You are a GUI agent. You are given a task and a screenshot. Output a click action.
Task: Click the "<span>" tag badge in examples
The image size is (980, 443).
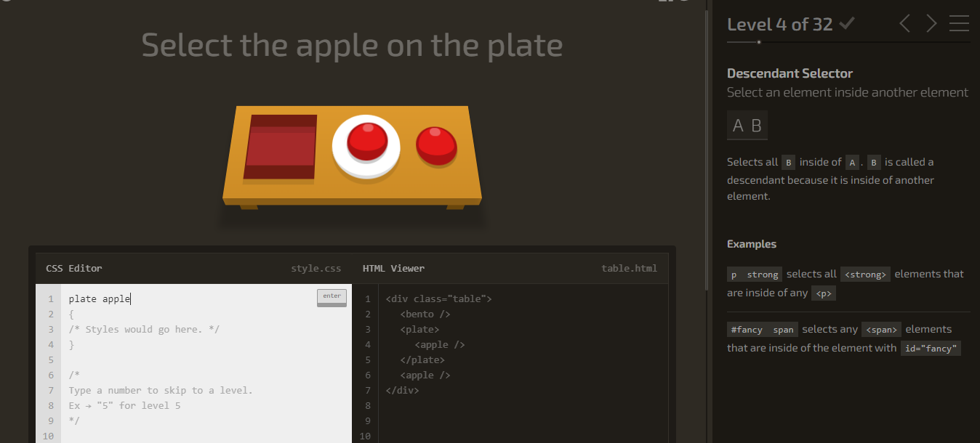(881, 329)
